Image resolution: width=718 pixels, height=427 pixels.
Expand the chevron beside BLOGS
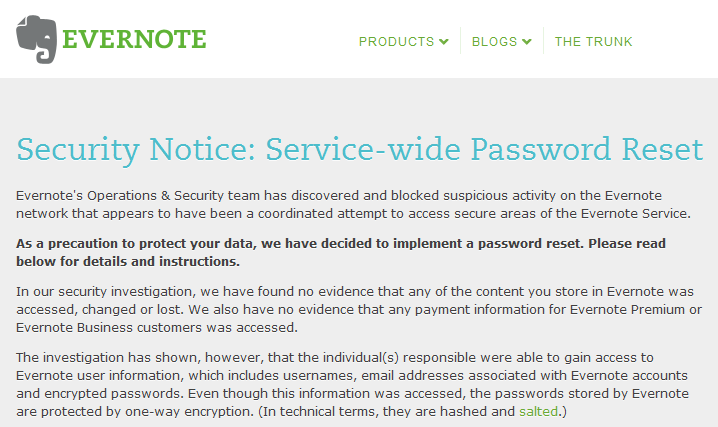pyautogui.click(x=527, y=42)
